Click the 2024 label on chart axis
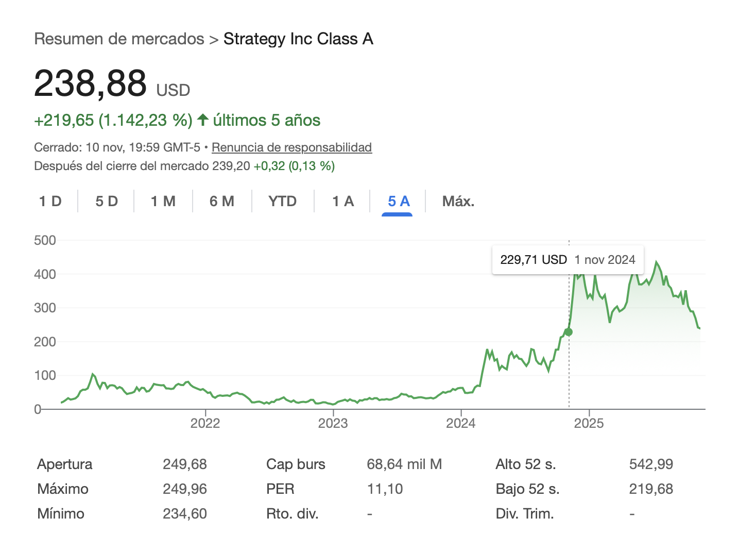Image resolution: width=756 pixels, height=534 pixels. [461, 423]
